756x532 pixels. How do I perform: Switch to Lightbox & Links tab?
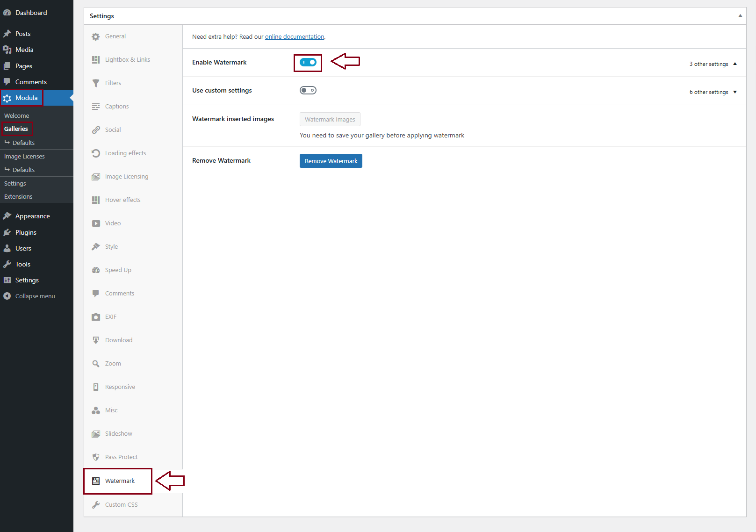[127, 60]
